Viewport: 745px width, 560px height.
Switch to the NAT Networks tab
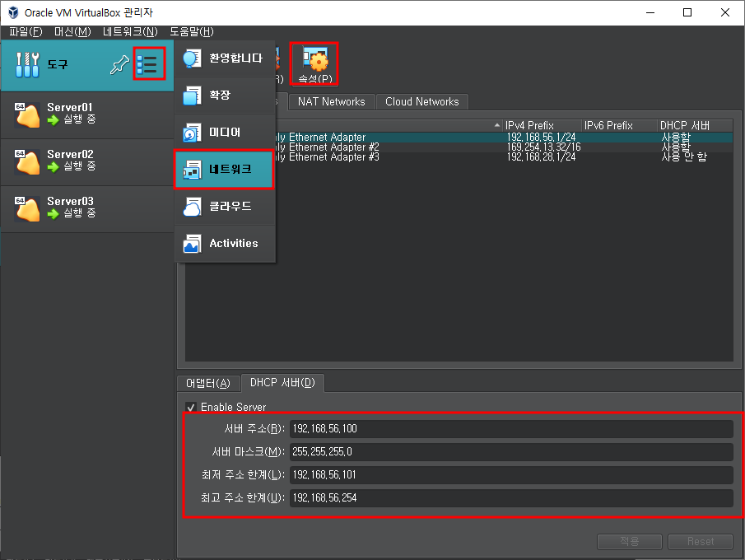coord(332,102)
